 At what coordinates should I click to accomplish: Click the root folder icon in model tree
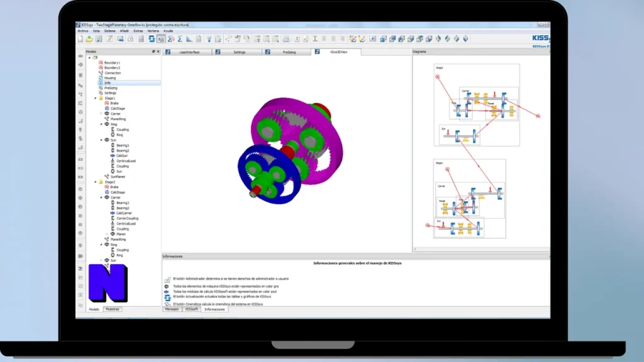pyautogui.click(x=96, y=57)
